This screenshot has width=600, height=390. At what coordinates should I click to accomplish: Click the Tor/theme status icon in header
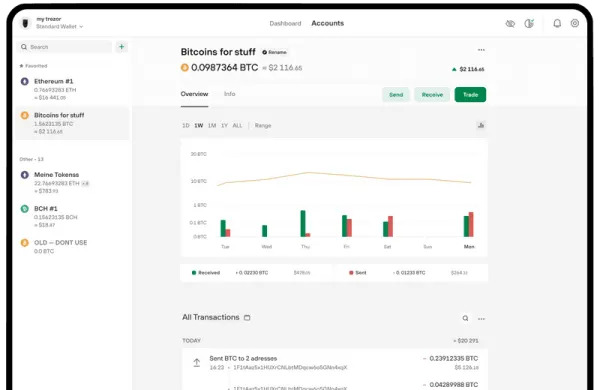point(529,23)
